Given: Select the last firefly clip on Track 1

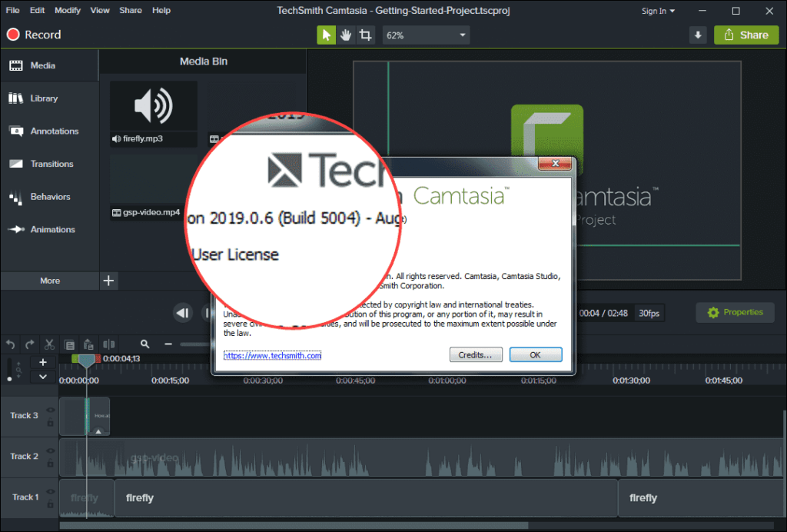Looking at the screenshot, I should pos(702,498).
